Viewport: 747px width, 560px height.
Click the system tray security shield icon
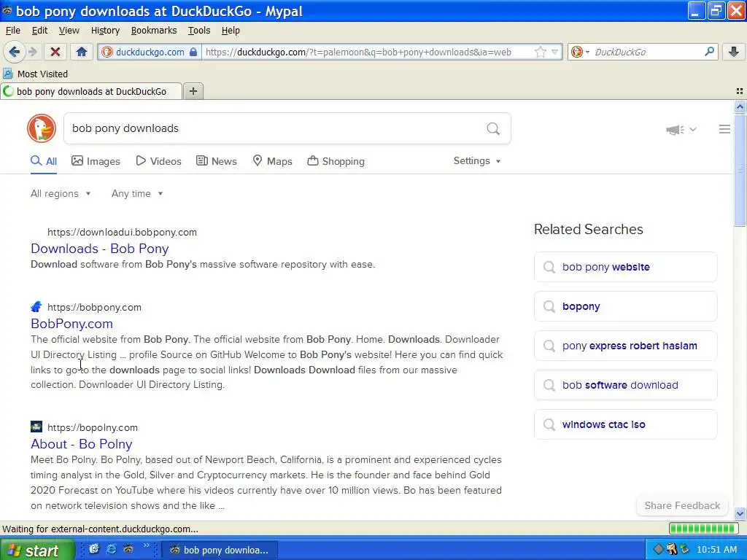pyautogui.click(x=672, y=550)
